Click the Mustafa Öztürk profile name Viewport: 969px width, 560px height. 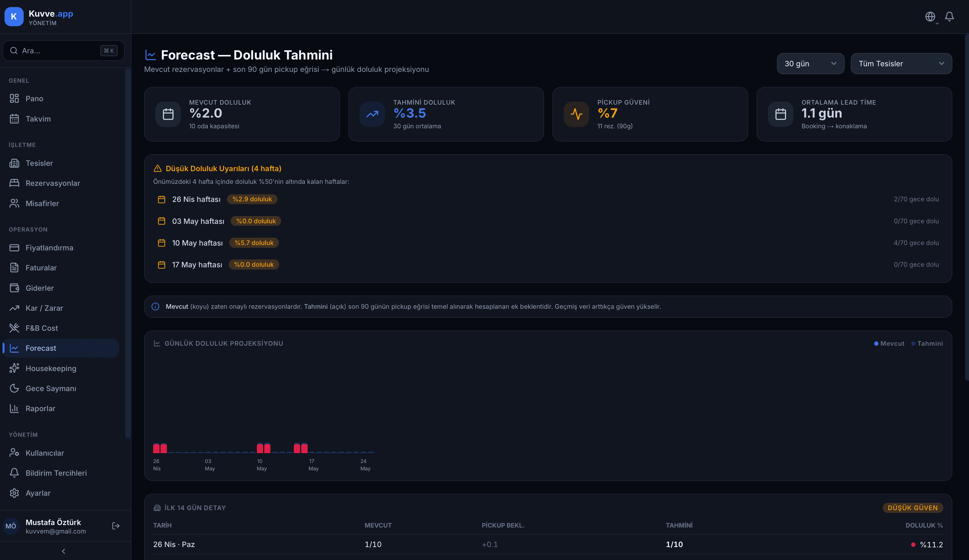[x=53, y=522]
